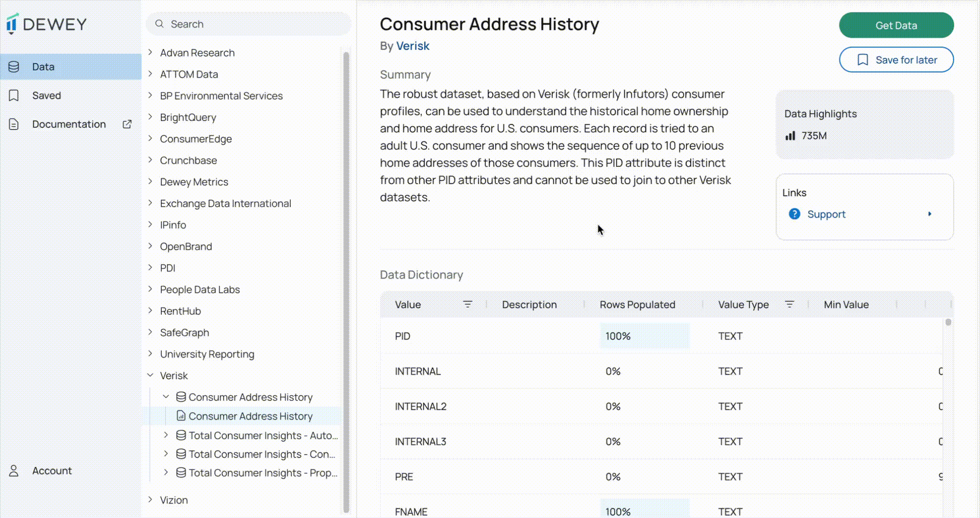Click the arrow icon beside Support
980x518 pixels.
coord(930,214)
